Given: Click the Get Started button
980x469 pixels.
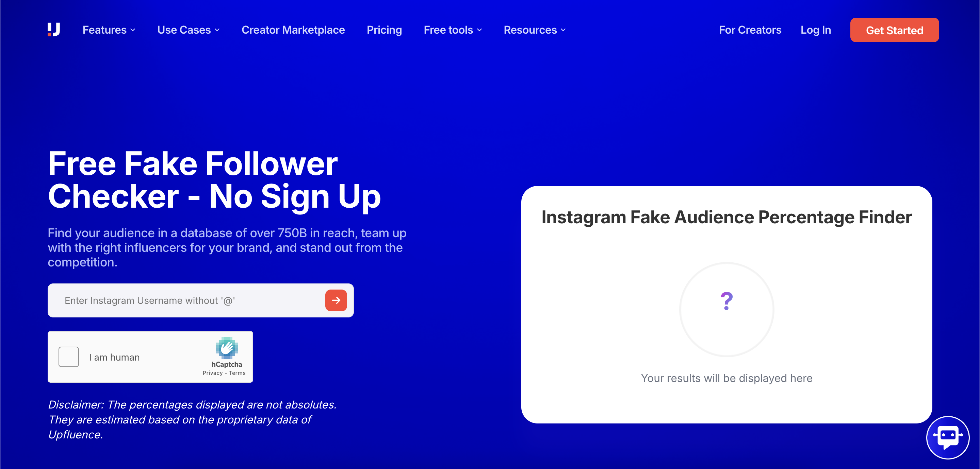Looking at the screenshot, I should tap(894, 30).
